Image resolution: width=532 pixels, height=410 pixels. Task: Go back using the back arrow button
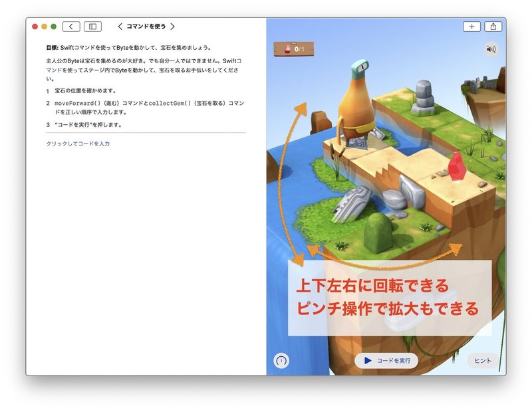point(71,27)
